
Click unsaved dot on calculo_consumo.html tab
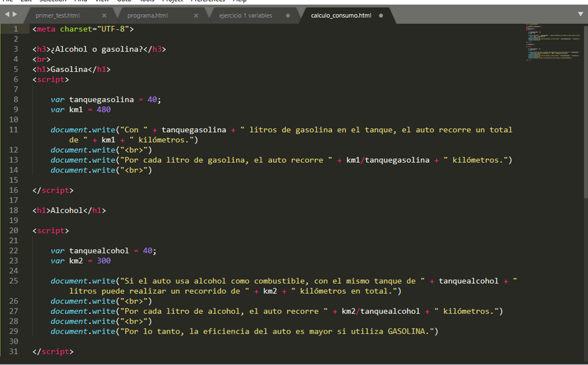tap(381, 16)
